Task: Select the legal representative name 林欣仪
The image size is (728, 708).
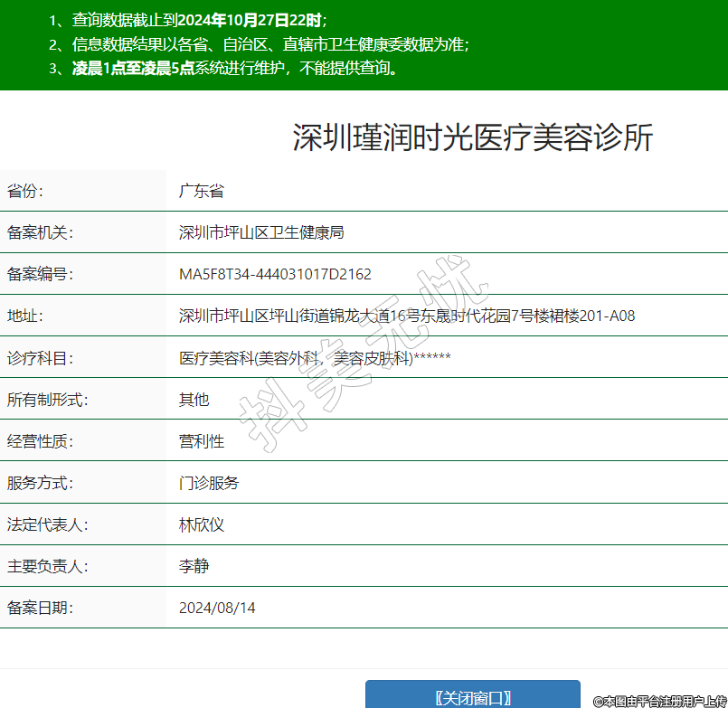Action: [201, 524]
